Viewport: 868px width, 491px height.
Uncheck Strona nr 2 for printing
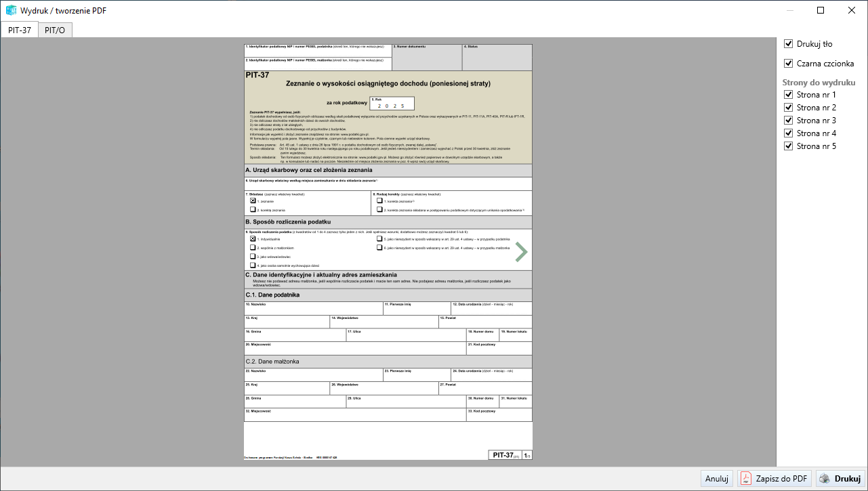click(x=788, y=108)
